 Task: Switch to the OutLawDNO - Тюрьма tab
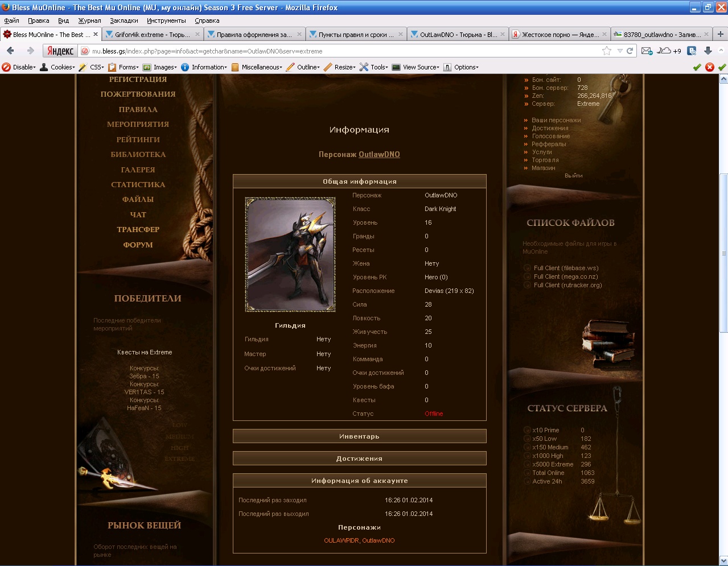tap(458, 34)
